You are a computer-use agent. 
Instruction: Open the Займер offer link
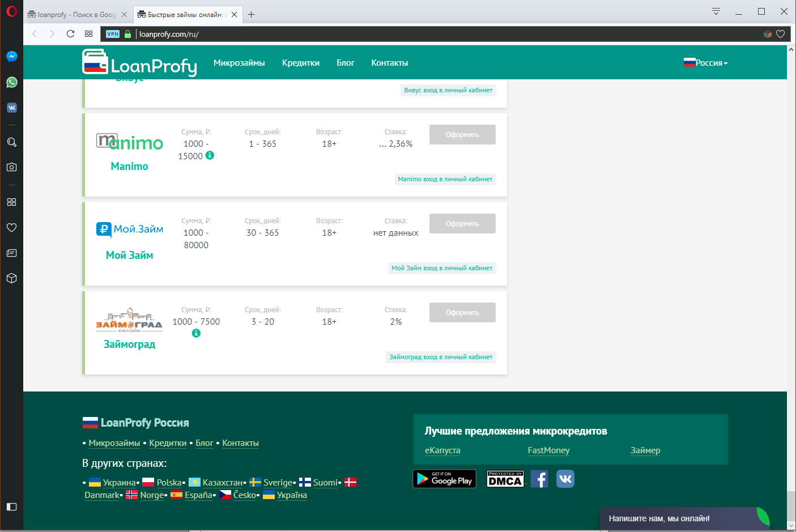coord(645,450)
